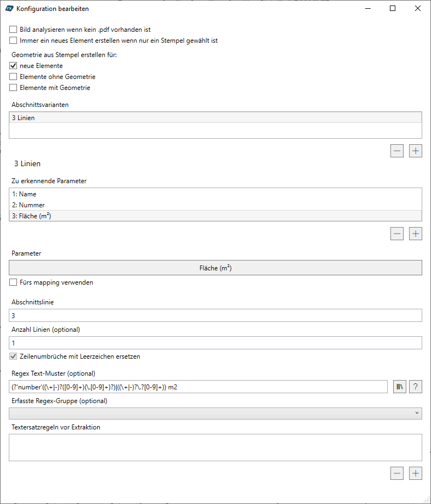The image size is (431, 504).
Task: Uncheck 'Zeilenumbrüche mit Leerzeichen ersetzen'
Action: click(x=13, y=356)
